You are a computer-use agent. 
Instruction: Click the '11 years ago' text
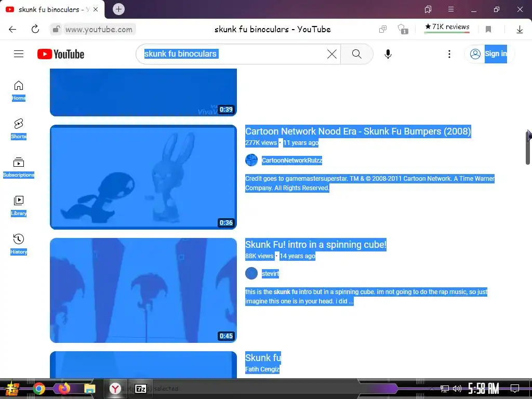[x=301, y=143]
